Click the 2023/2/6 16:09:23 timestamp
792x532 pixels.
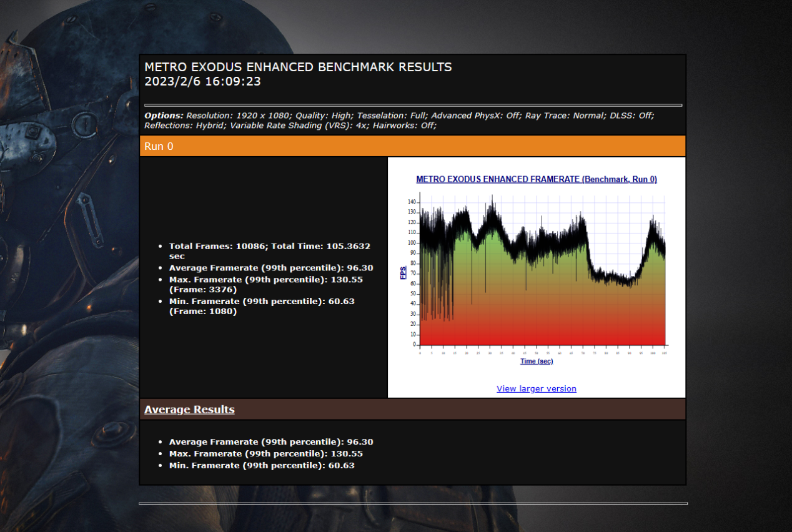coord(202,81)
